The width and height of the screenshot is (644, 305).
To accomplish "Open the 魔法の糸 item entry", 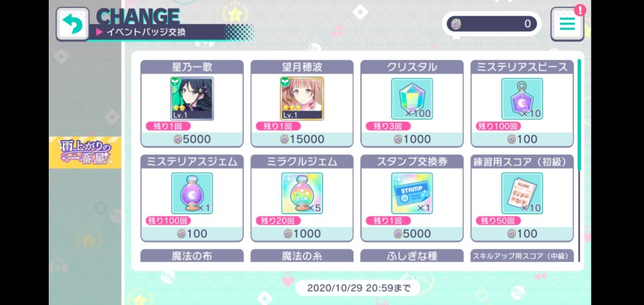I will pos(302,255).
